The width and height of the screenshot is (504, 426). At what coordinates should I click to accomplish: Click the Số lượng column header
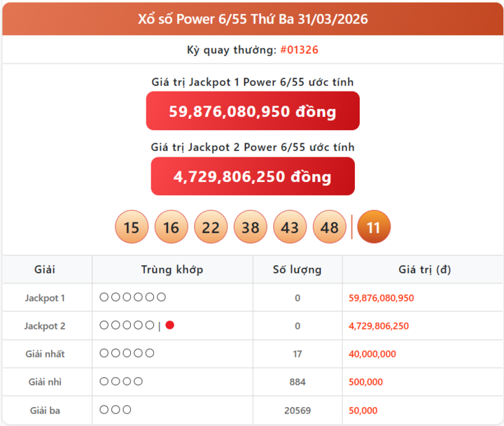pos(297,269)
